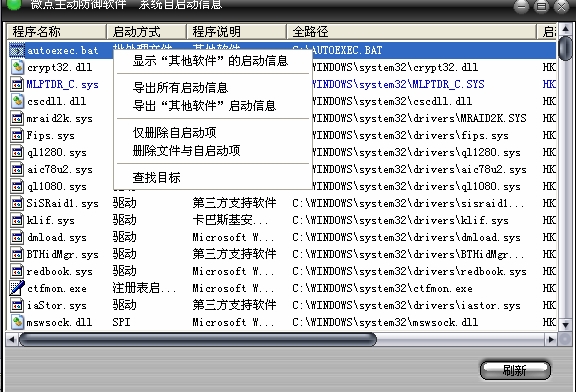The height and width of the screenshot is (392, 576).
Task: Click the MLPTDR_C.sys driver icon
Action: [x=17, y=84]
